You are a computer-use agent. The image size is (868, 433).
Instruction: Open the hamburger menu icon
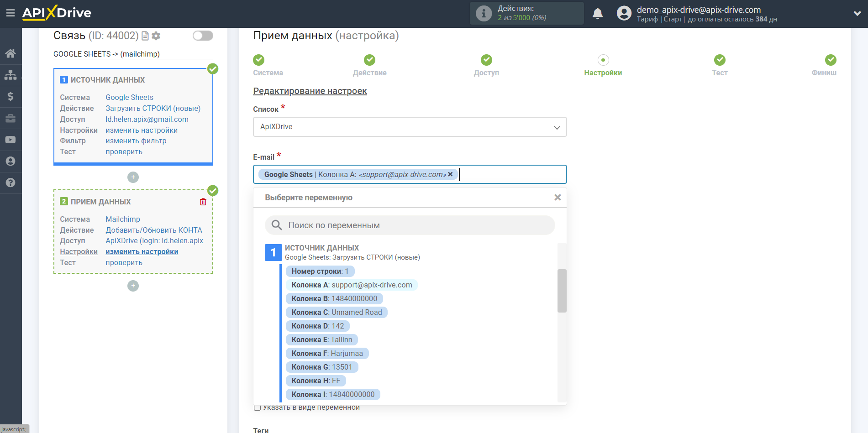[11, 13]
